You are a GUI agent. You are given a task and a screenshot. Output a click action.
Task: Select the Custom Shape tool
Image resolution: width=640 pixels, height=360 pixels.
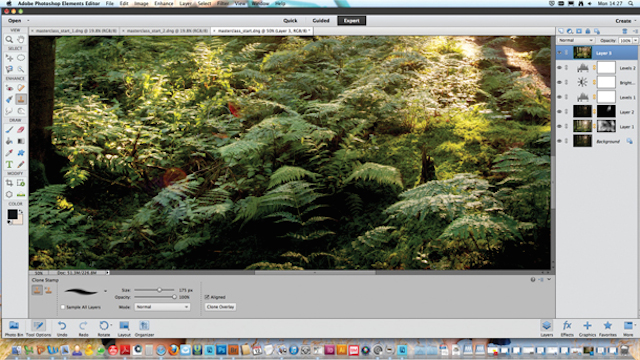21,153
